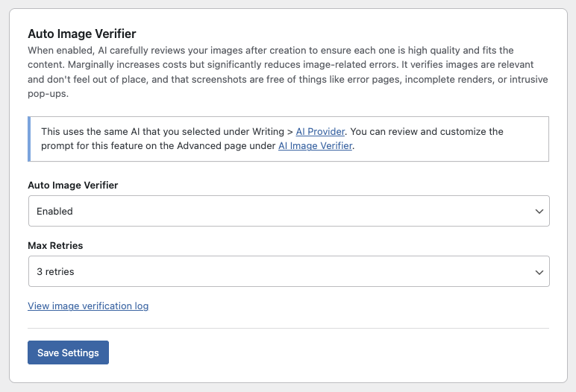Click the bold Auto Image Verifier section heading
Screen dimensions: 576x392
click(82, 34)
